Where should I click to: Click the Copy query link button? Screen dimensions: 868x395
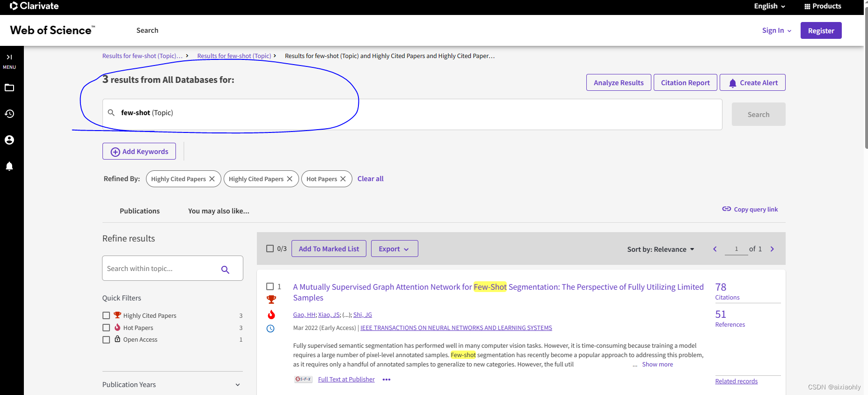coord(750,209)
